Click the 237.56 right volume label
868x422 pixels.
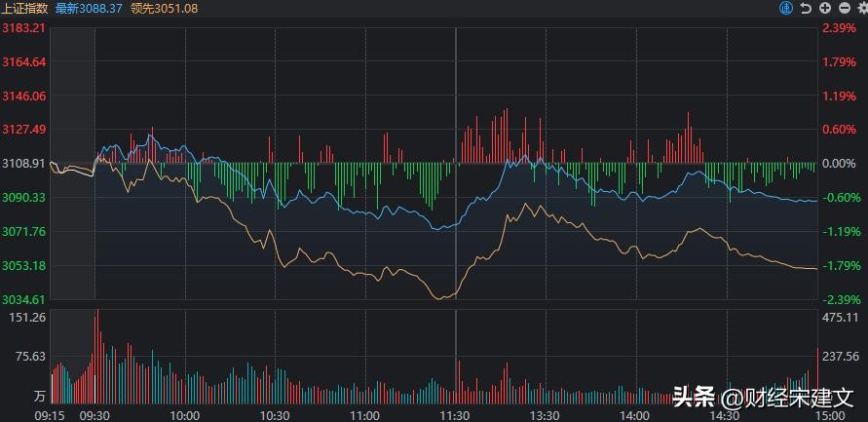(839, 358)
